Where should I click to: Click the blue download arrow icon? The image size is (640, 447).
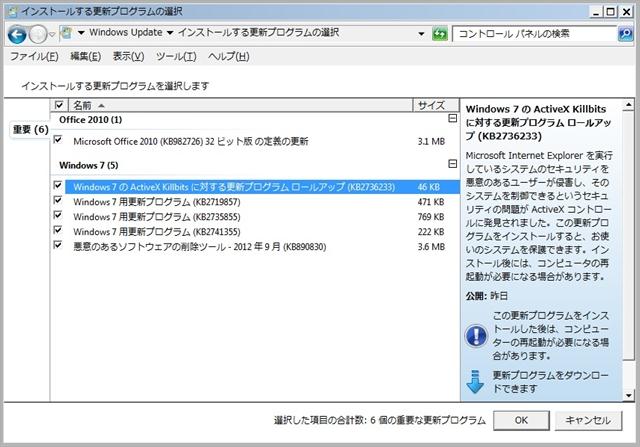[x=475, y=381]
